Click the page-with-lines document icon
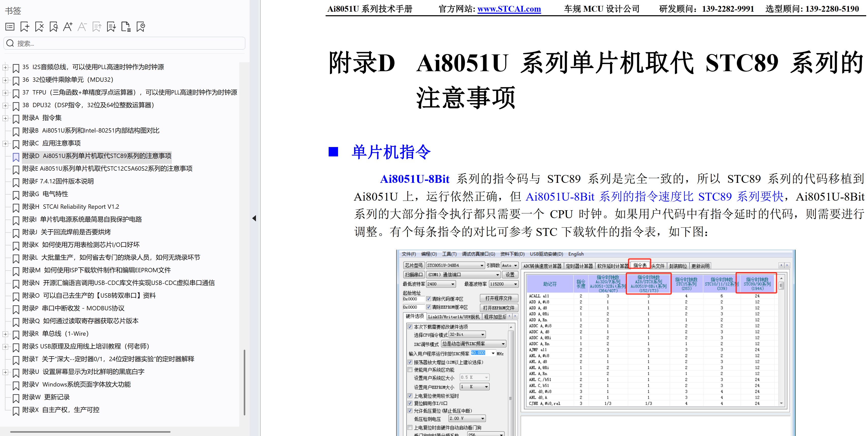Screen dimensions: 868x436 click(x=126, y=27)
